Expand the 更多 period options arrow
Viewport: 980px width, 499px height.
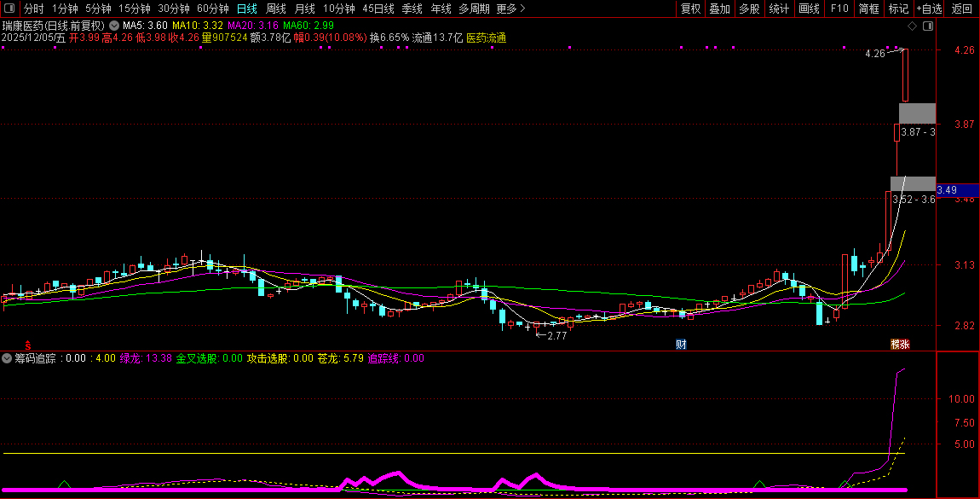[523, 9]
